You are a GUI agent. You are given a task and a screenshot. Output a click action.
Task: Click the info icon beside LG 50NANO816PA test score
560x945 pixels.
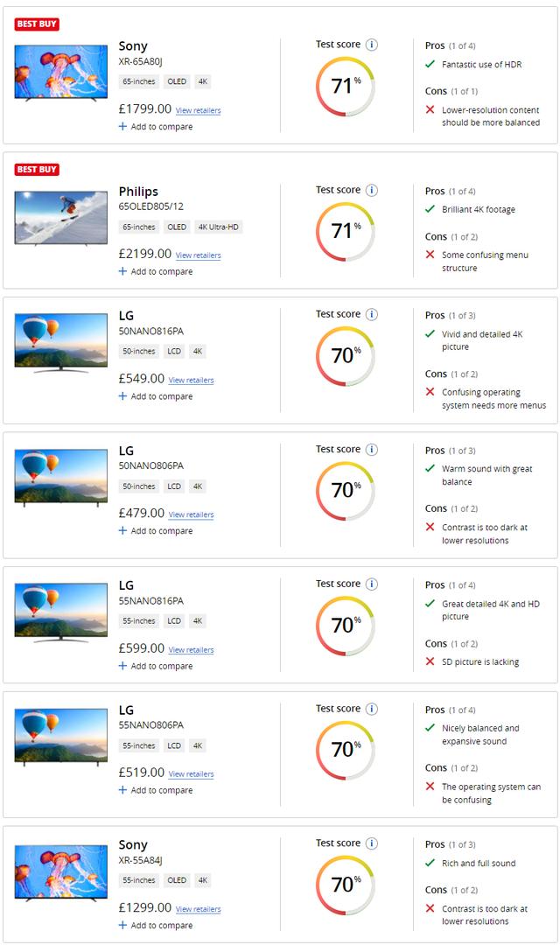[x=372, y=315]
